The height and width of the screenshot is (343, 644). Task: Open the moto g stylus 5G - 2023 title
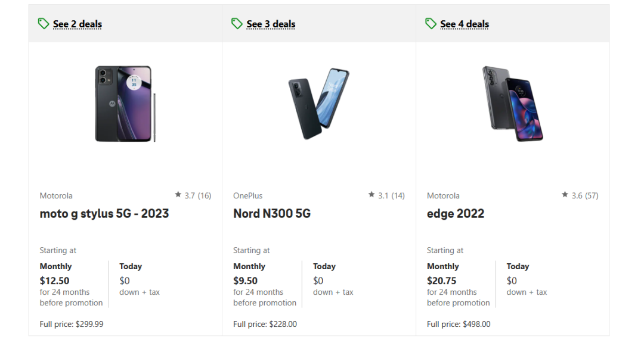104,214
